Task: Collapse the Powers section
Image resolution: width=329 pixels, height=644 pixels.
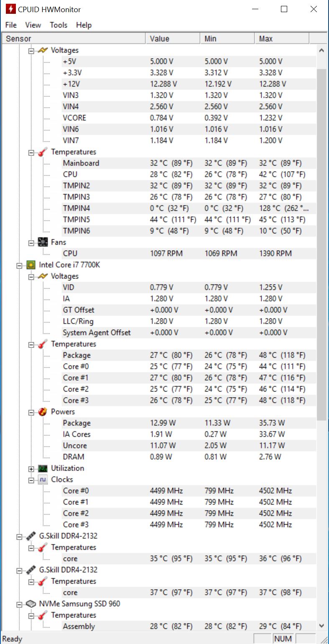Action: pyautogui.click(x=31, y=412)
